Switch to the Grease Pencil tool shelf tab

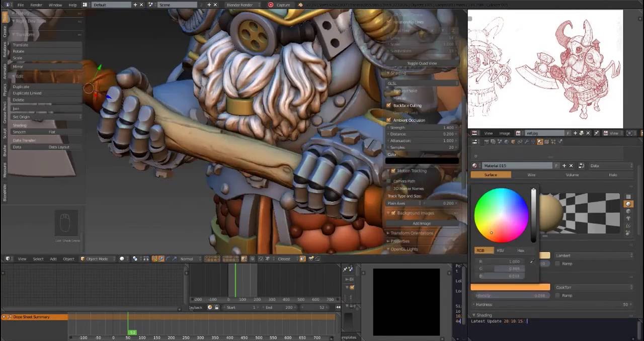pyautogui.click(x=5, y=112)
